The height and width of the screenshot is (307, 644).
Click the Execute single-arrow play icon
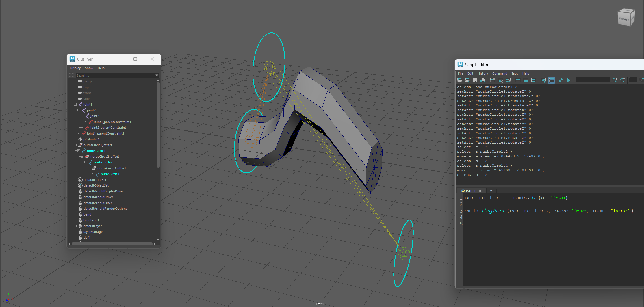569,80
